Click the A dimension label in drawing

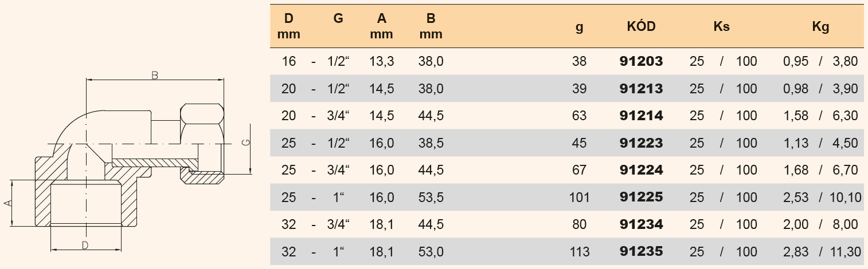coord(7,203)
